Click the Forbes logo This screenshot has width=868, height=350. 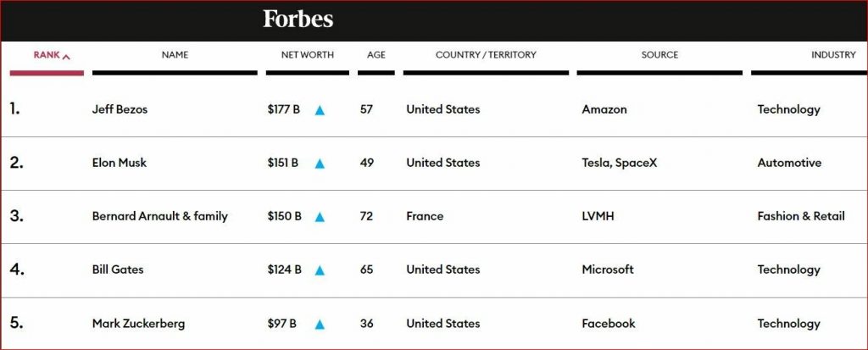tap(298, 19)
